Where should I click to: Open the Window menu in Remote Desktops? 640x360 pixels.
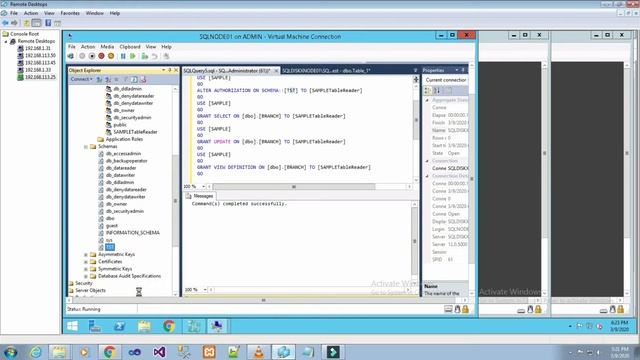tap(95, 13)
